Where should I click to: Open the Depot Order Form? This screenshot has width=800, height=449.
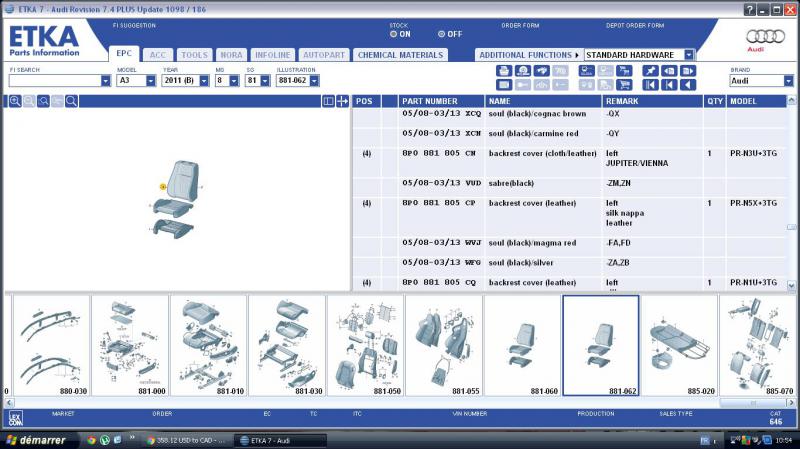635,26
